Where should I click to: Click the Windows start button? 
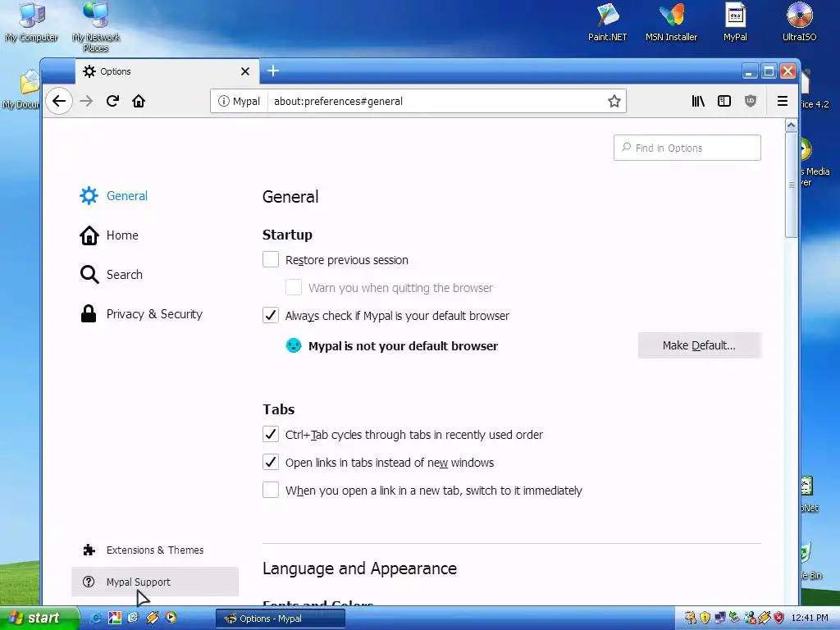click(x=39, y=618)
